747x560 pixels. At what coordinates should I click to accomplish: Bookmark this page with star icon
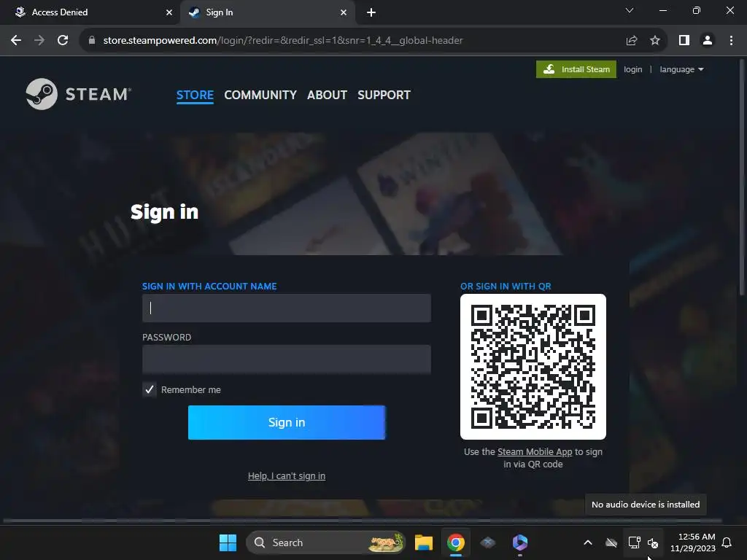click(655, 41)
